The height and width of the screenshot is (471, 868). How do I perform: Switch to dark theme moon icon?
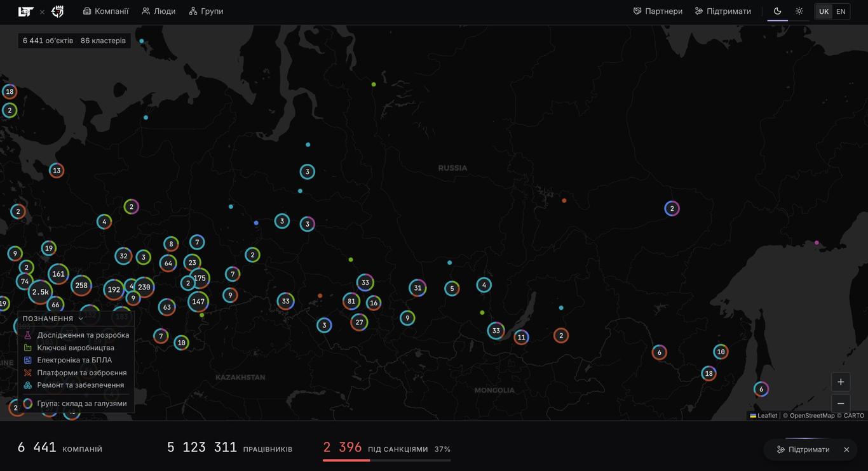[777, 11]
